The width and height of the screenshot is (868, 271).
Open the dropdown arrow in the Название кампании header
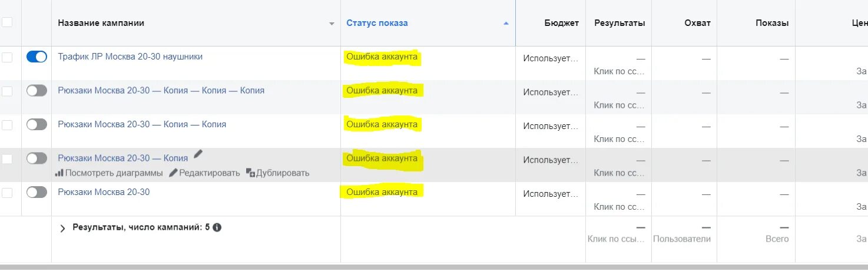pos(332,24)
